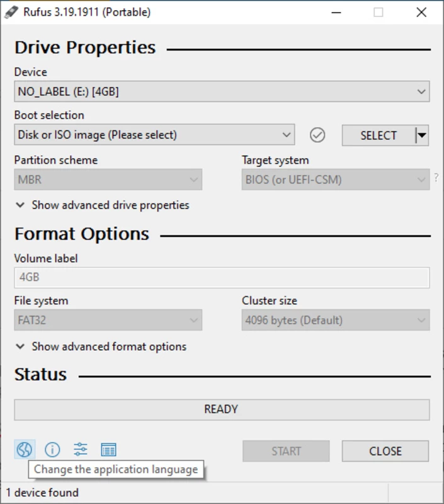Show the log window icon
The width and height of the screenshot is (444, 504).
pos(108,449)
